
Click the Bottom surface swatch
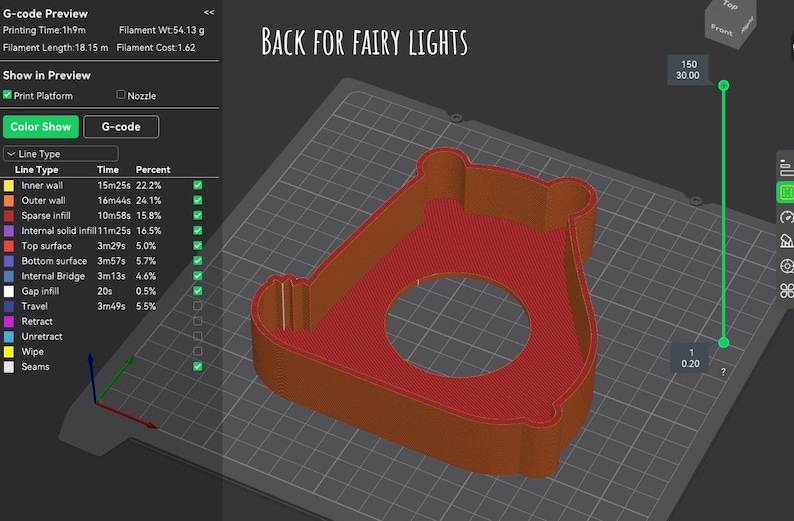pyautogui.click(x=9, y=261)
